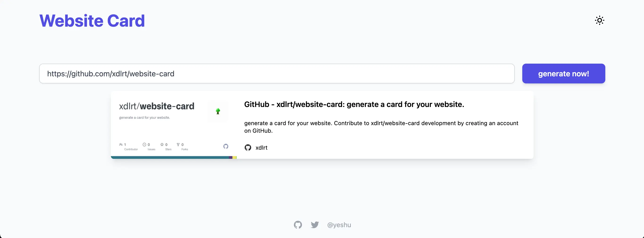Click the preview subtitle "generate a card for your website."

click(x=145, y=118)
